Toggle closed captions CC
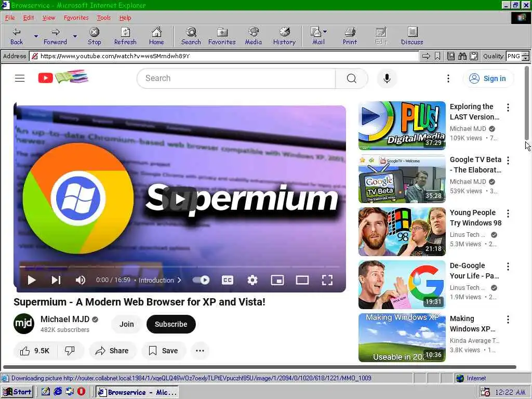 (x=228, y=280)
